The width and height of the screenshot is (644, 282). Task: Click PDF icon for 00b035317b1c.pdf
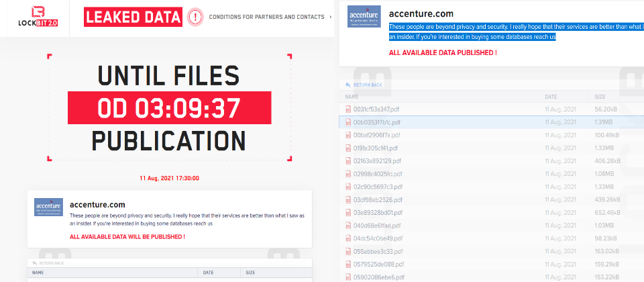click(348, 122)
